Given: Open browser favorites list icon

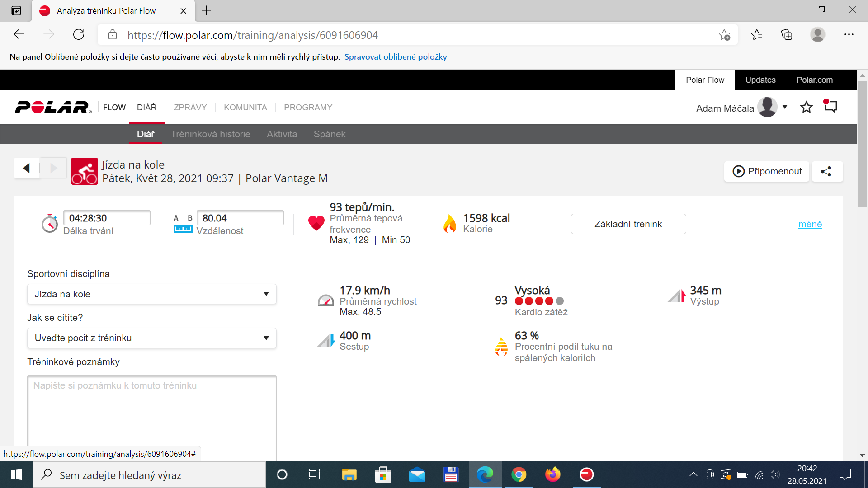Looking at the screenshot, I should click(757, 35).
